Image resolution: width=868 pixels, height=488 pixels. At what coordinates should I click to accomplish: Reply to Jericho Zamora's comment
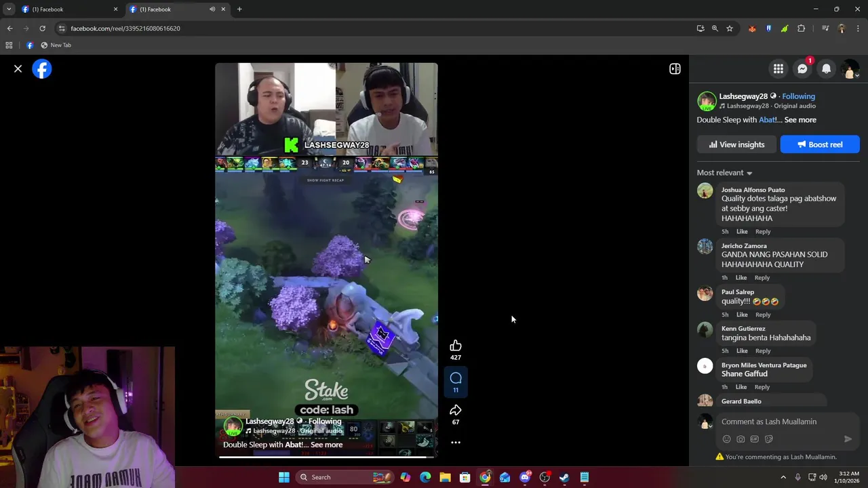[762, 278]
